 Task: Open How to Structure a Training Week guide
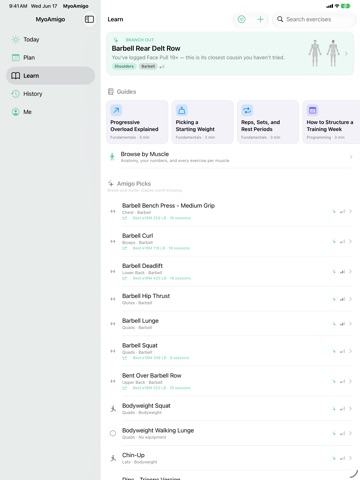(331, 122)
